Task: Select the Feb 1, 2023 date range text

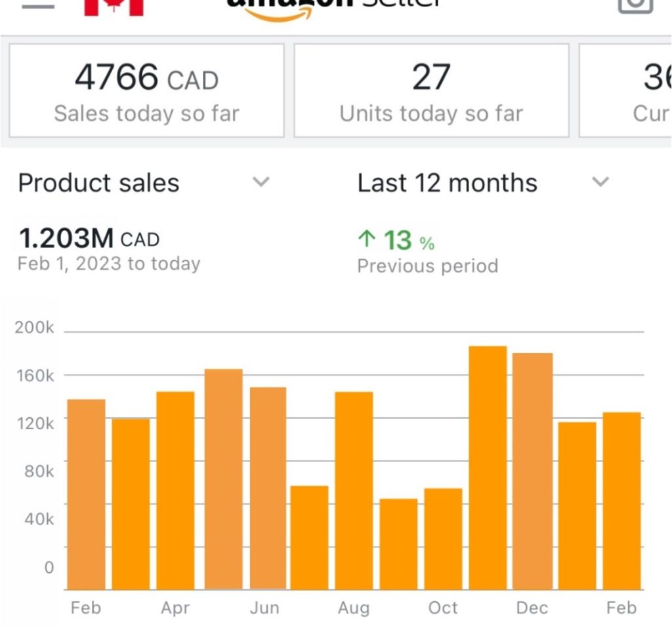Action: pos(108,264)
